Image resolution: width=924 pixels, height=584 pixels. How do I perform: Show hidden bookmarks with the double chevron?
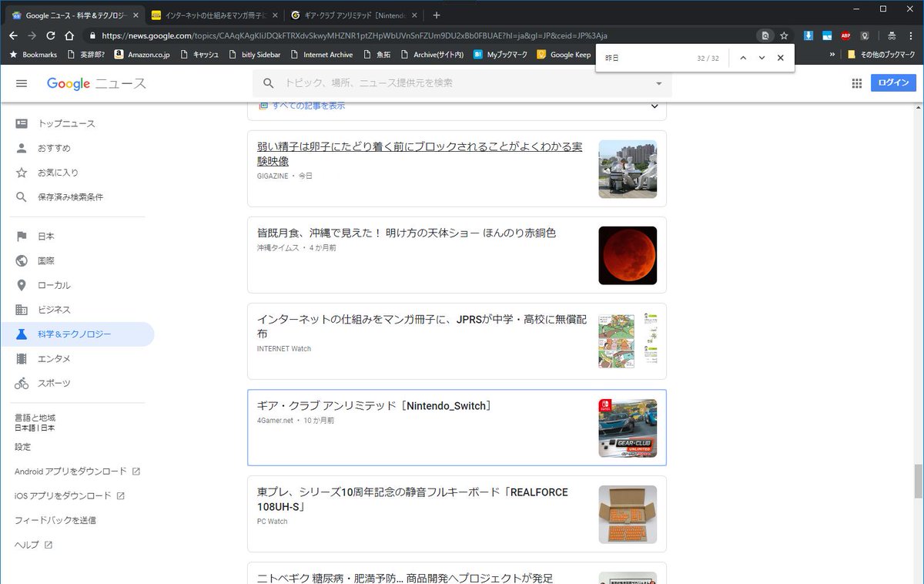(x=832, y=55)
